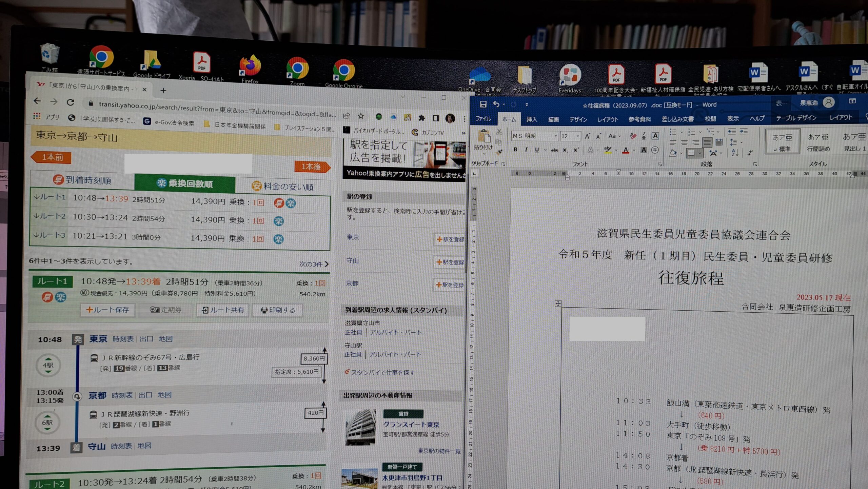This screenshot has width=868, height=489.
Task: Switch to the 校閲 ribbon tab
Action: coord(710,118)
